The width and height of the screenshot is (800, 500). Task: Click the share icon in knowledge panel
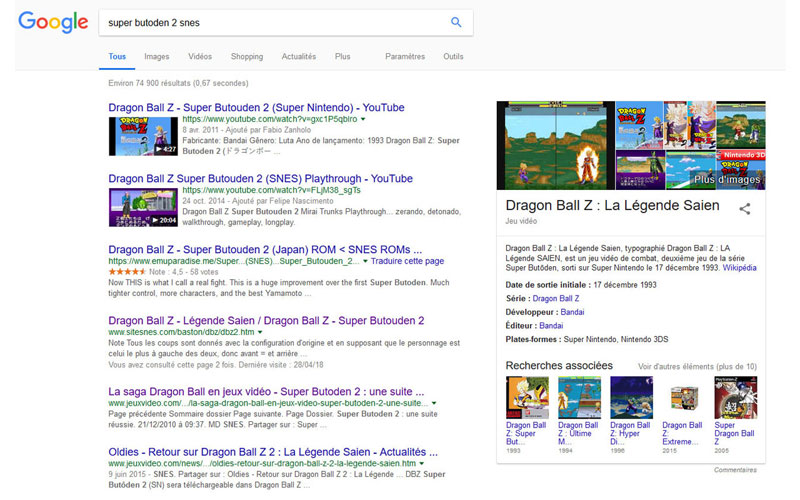(x=744, y=209)
